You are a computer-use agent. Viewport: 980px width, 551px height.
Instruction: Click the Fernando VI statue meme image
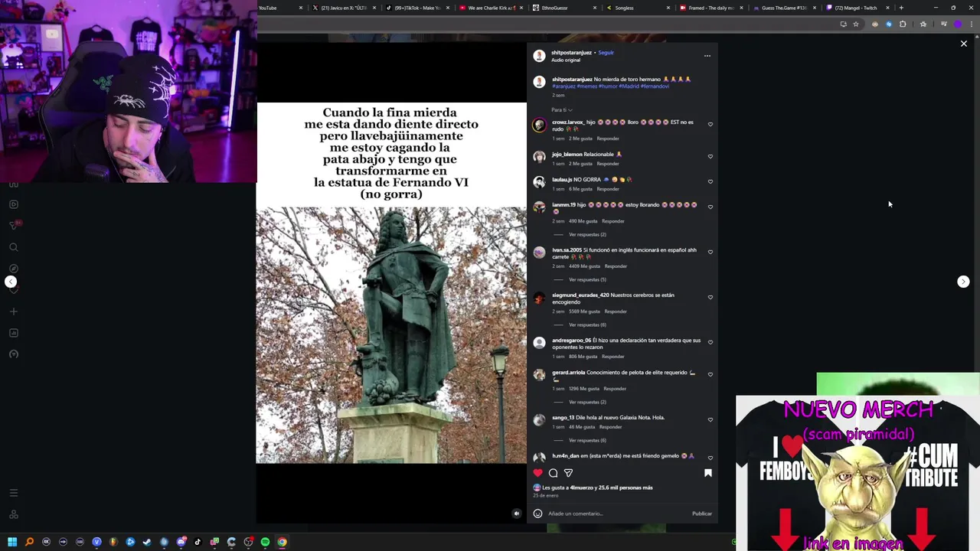(391, 283)
